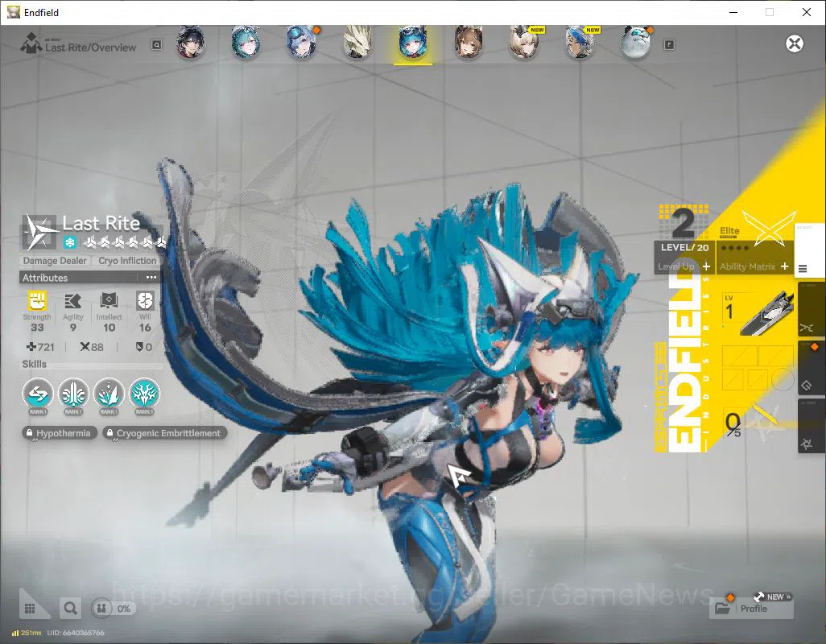This screenshot has width=826, height=644.
Task: Click the locked Cryogenic Embrittlement talent
Action: (x=165, y=433)
